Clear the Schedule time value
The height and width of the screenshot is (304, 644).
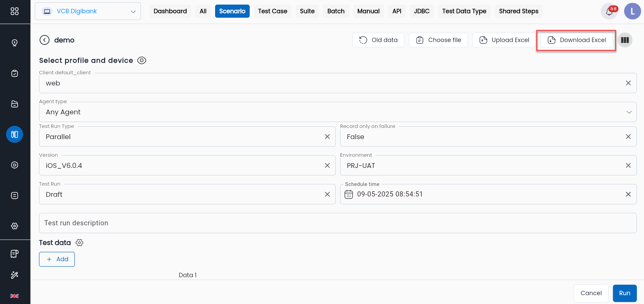click(628, 194)
